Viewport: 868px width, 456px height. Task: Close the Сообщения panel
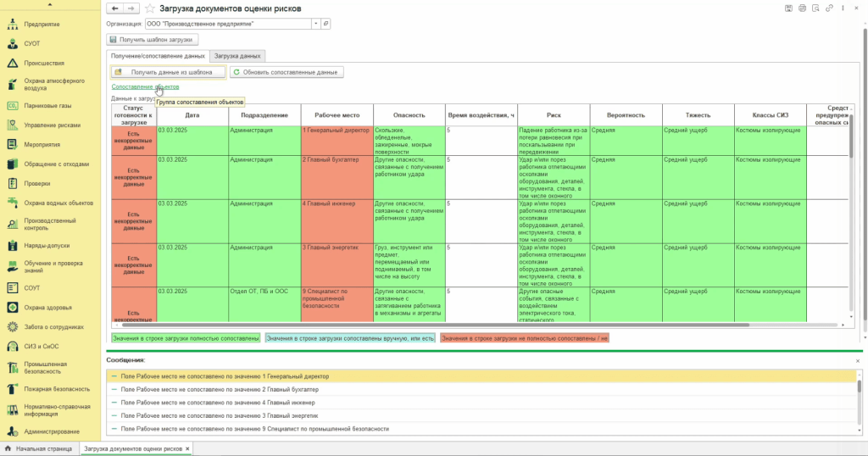858,361
